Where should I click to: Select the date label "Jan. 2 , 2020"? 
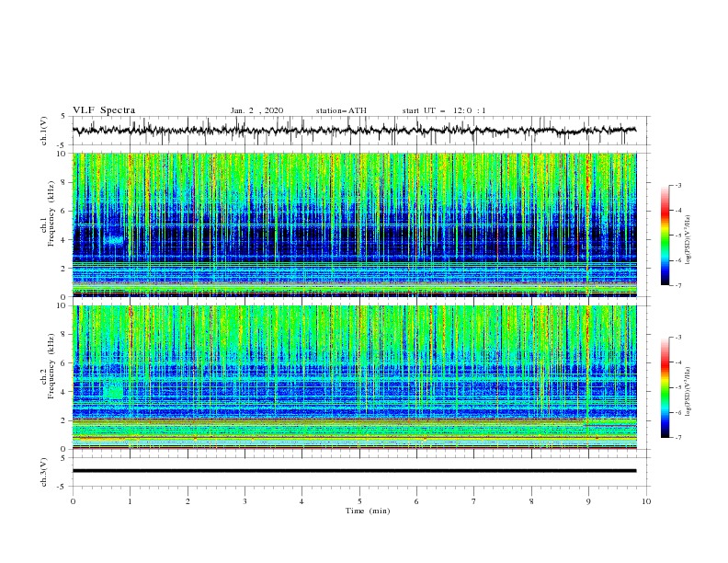pos(256,110)
